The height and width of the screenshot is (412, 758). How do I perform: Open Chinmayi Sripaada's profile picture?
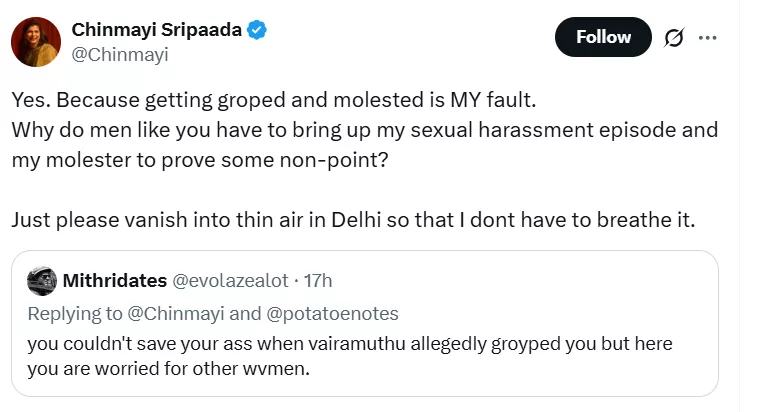coord(36,41)
